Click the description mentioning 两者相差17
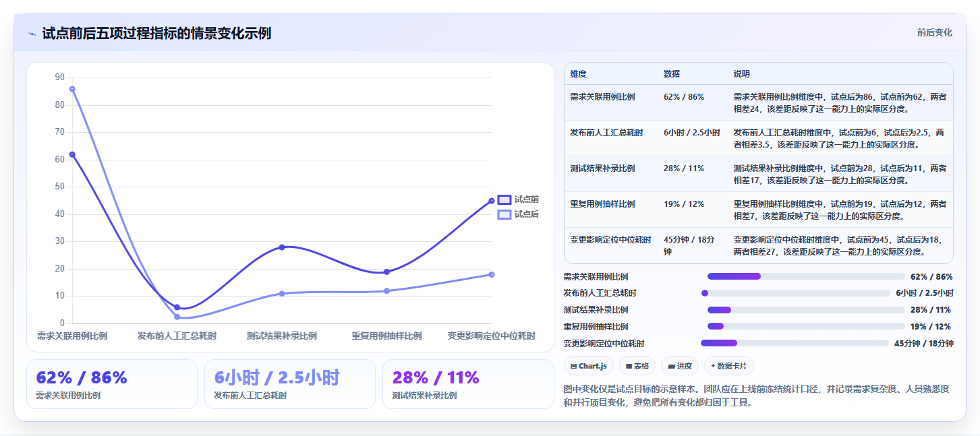 click(x=840, y=174)
